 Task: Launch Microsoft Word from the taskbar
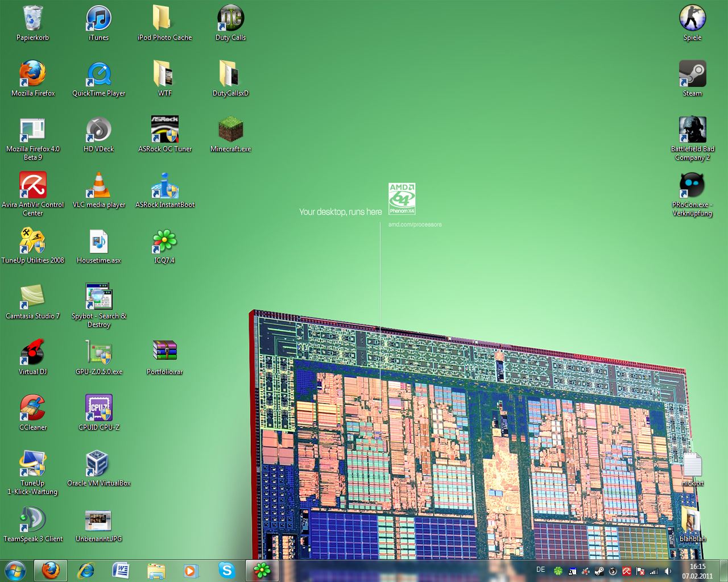[121, 570]
